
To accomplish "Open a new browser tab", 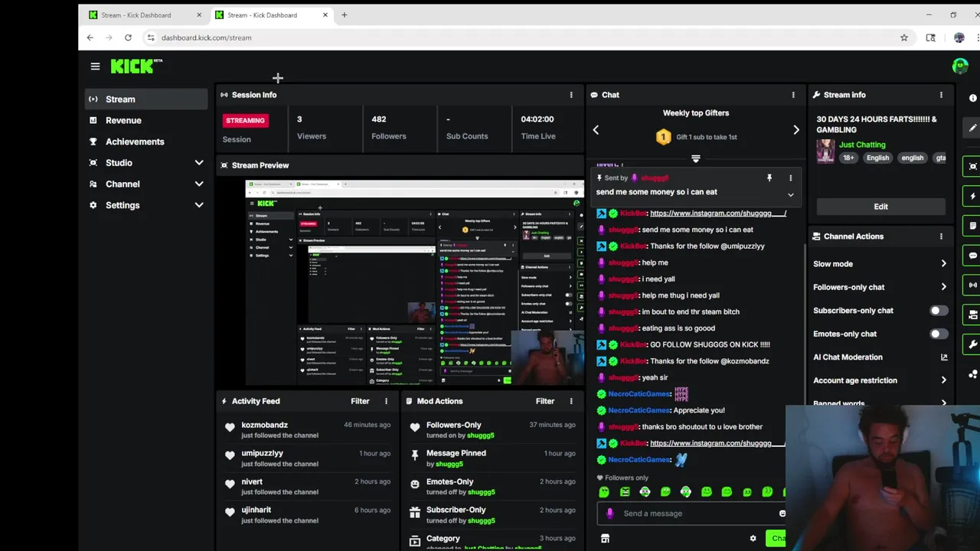I will tap(344, 15).
